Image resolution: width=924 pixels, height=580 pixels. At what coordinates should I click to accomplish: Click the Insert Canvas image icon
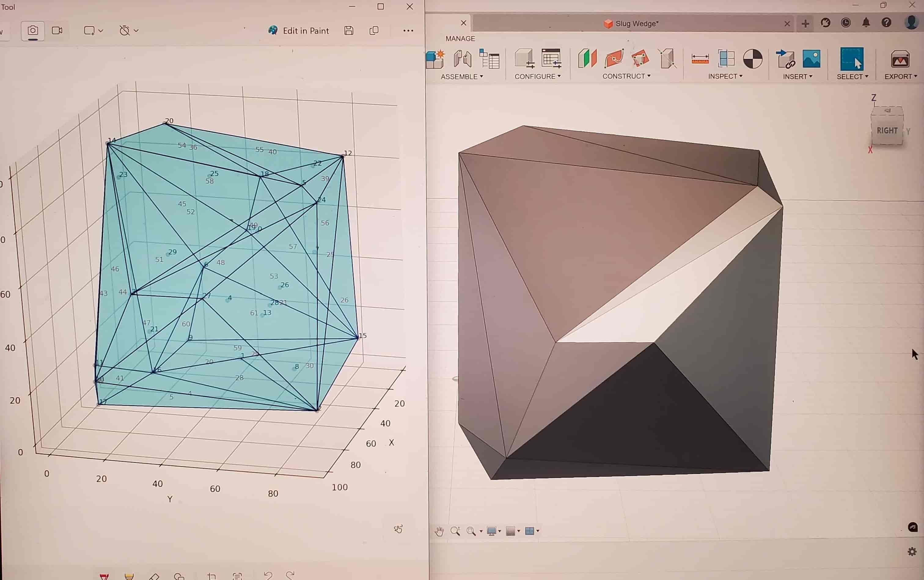[x=812, y=59]
